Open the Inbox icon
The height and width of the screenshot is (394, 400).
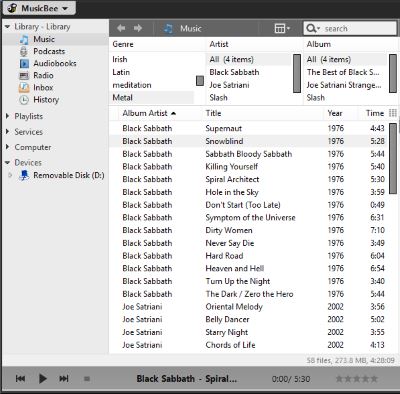point(24,88)
